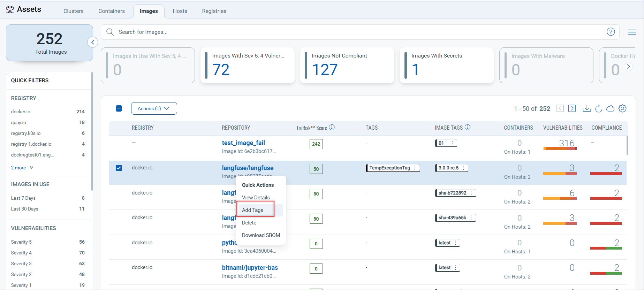
Task: Open the Images Not Compliant card
Action: coord(347,66)
